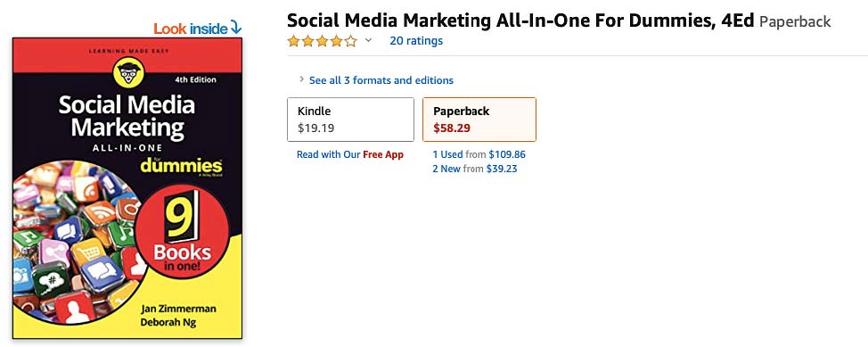Open the 2 New from $39.23 offer
Screen dimensions: 868x347
(x=475, y=169)
